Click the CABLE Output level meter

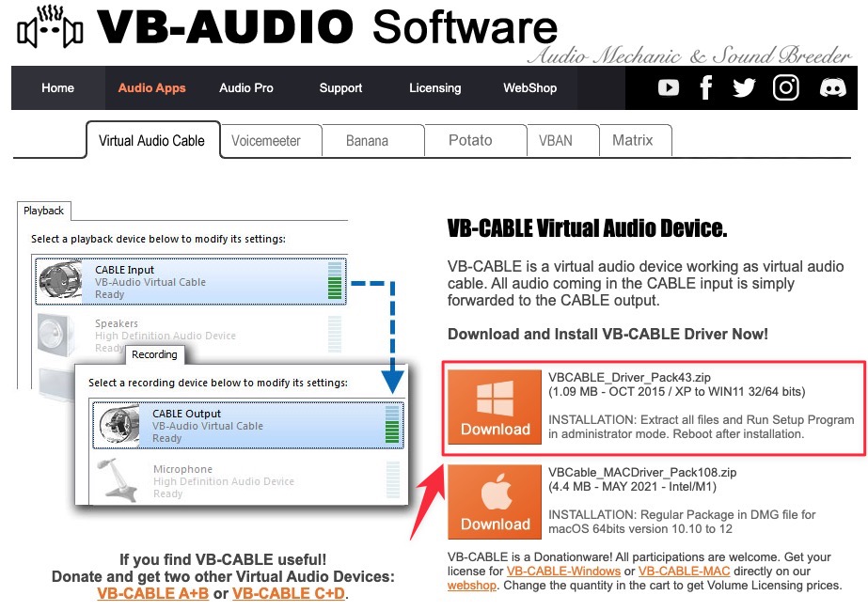[392, 425]
